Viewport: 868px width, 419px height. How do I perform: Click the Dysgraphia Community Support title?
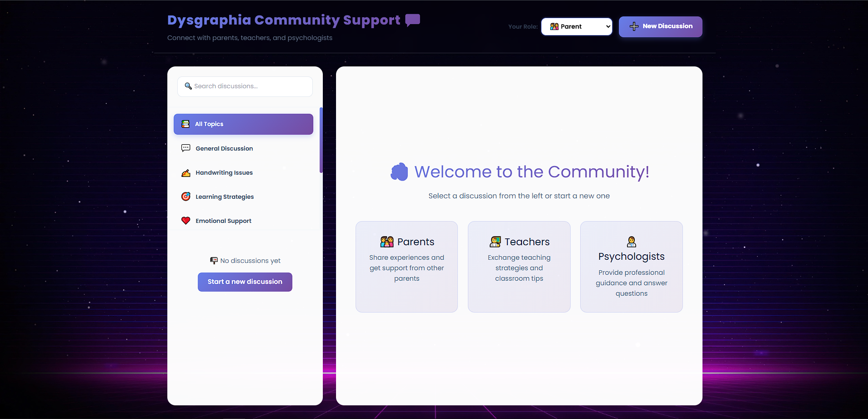(x=283, y=20)
